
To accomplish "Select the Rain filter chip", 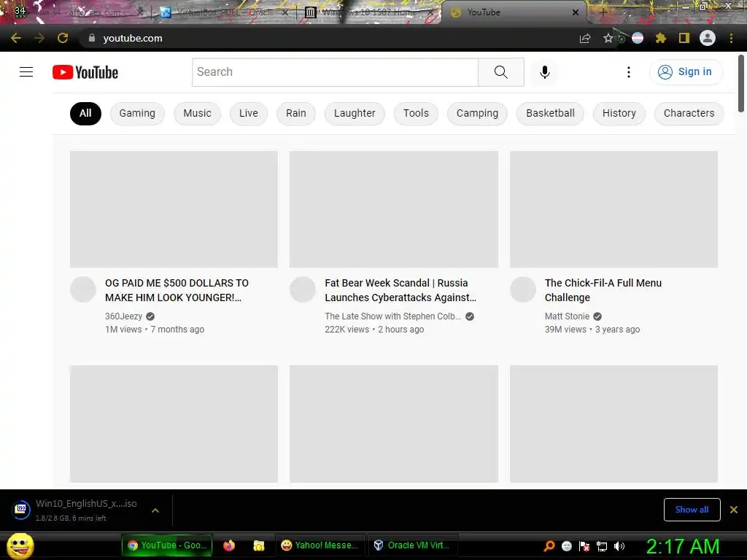I will (296, 113).
